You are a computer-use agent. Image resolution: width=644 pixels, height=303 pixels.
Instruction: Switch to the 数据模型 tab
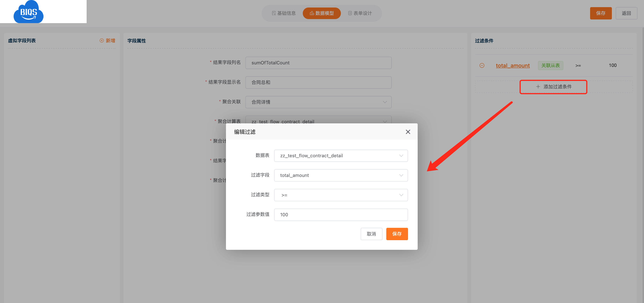coord(321,13)
